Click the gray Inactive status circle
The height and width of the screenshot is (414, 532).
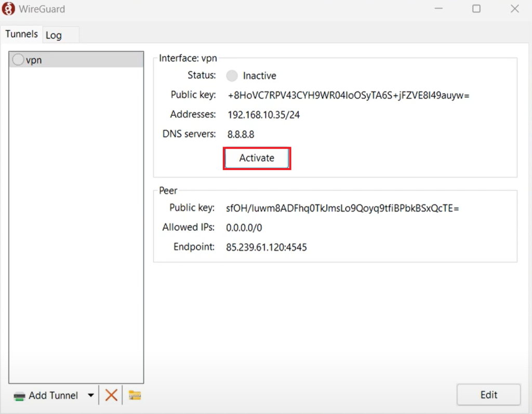coord(232,75)
